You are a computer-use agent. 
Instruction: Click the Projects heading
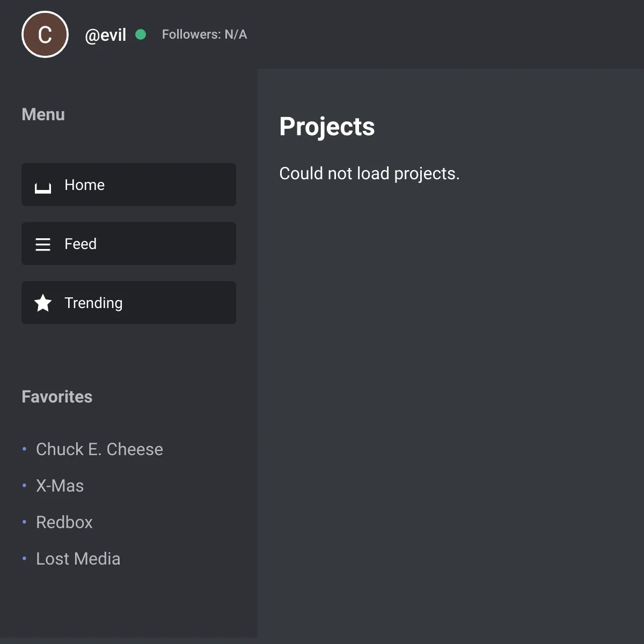pos(327,127)
